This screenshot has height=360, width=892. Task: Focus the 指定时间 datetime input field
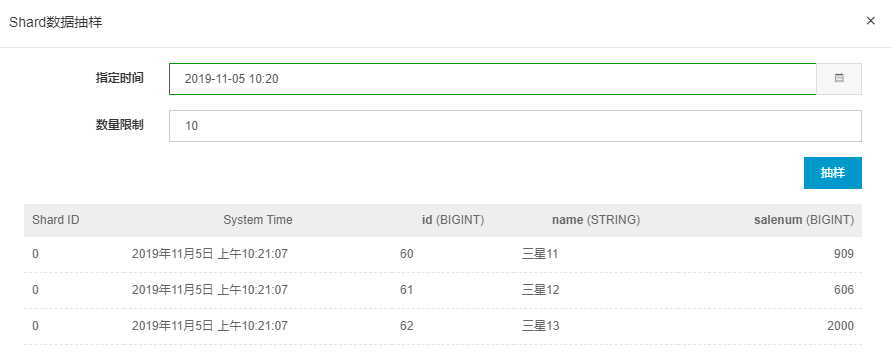493,79
